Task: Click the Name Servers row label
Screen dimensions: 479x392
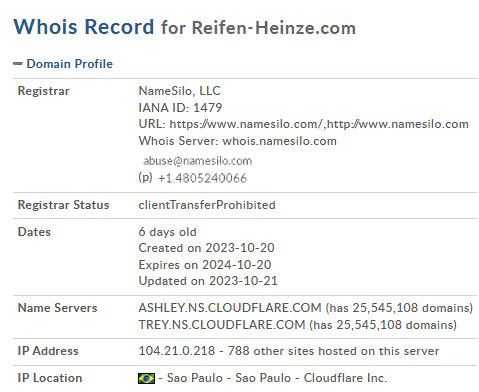Action: 57,308
